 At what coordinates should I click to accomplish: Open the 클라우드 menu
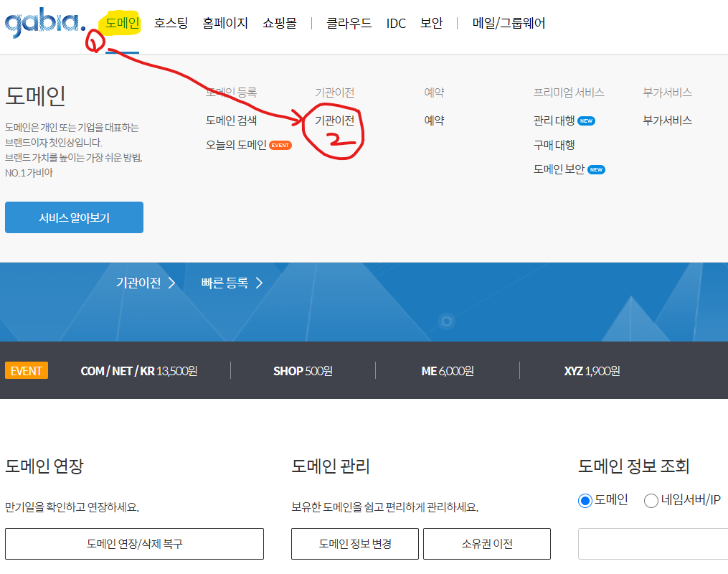(x=349, y=23)
